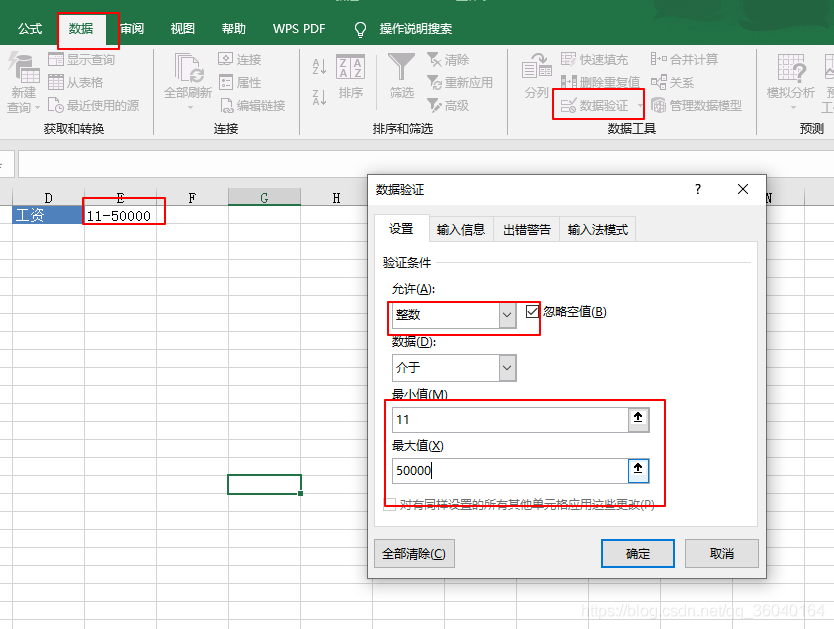Screen dimensions: 834x629
Task: Enable apply changes to other cells checkbox
Action: point(389,505)
